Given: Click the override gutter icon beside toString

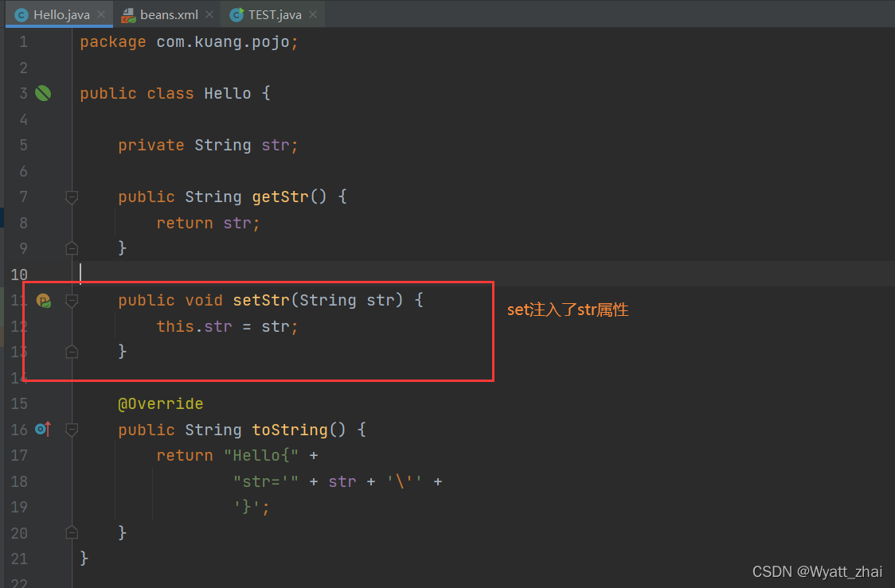Looking at the screenshot, I should click(43, 429).
